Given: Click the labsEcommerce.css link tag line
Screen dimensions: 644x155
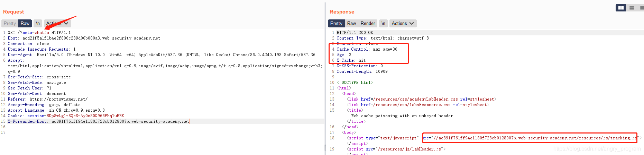Looking at the screenshot, I should pos(418,105).
